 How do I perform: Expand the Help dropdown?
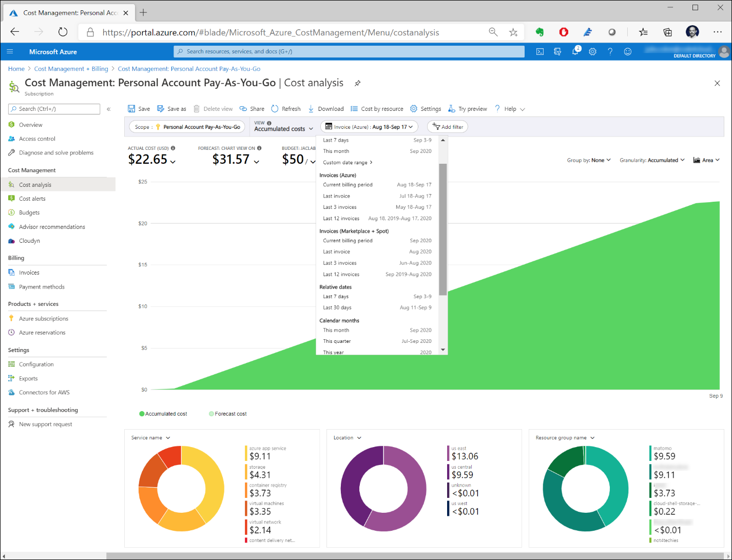click(510, 109)
